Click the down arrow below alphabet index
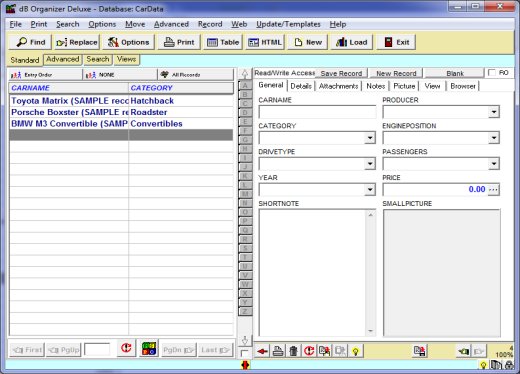 (x=245, y=340)
